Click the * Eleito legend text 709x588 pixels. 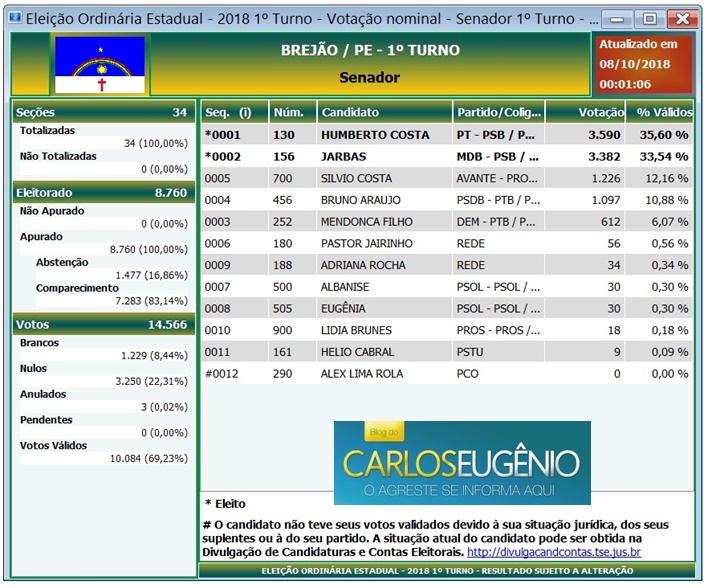[x=225, y=503]
